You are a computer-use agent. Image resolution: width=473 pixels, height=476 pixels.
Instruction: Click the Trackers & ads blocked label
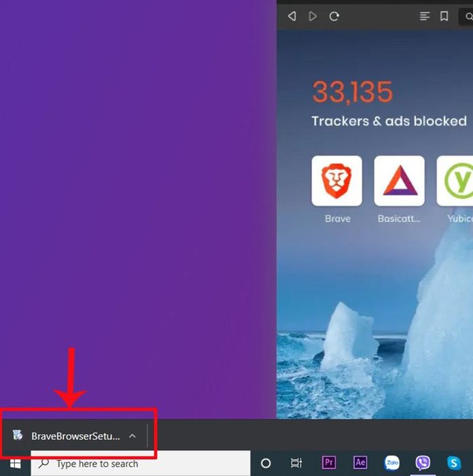[x=389, y=121]
